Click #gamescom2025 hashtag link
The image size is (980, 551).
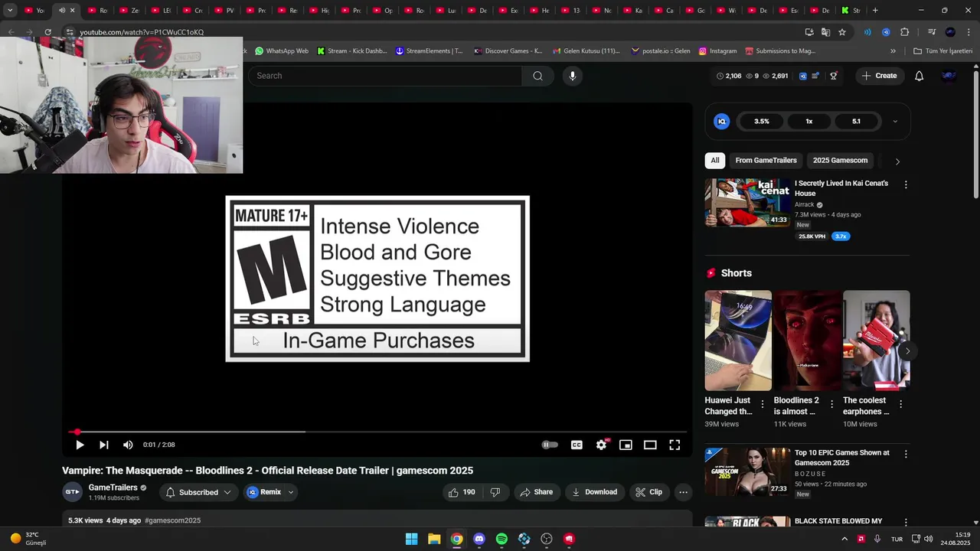pyautogui.click(x=173, y=520)
